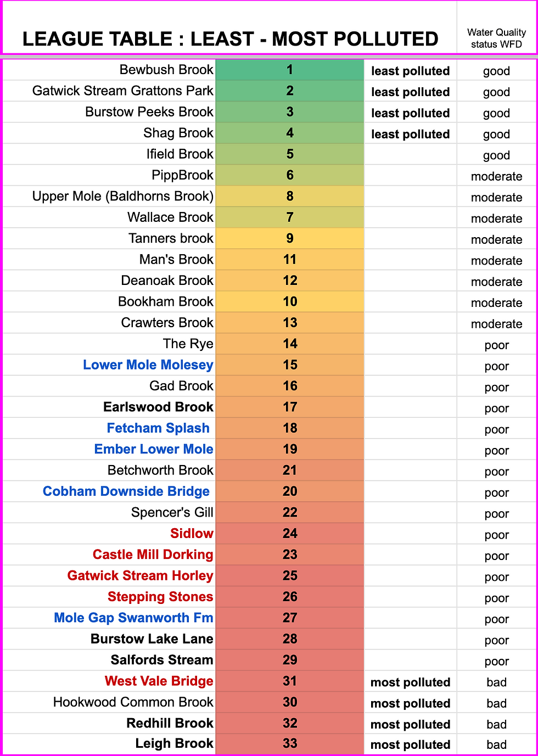Screen dimensions: 538x756
Task: Select the Hookwood Common Brook cell
Action: (133, 702)
